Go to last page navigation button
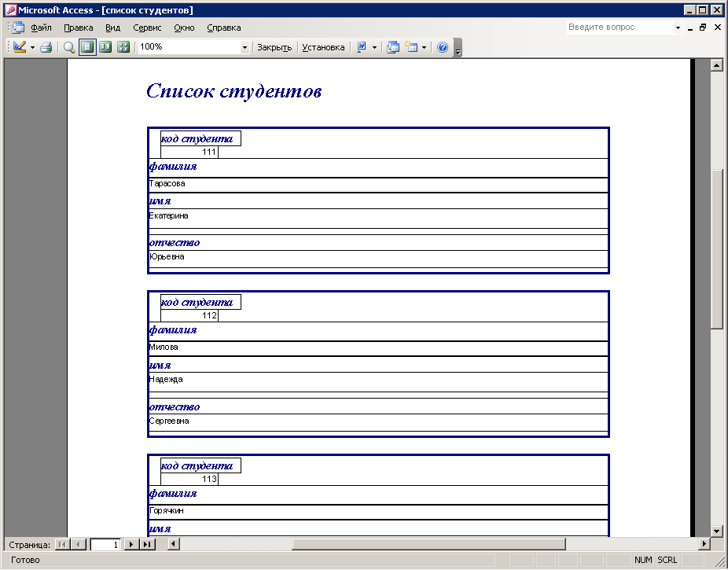Screen dimensions: 728x570 [x=147, y=545]
